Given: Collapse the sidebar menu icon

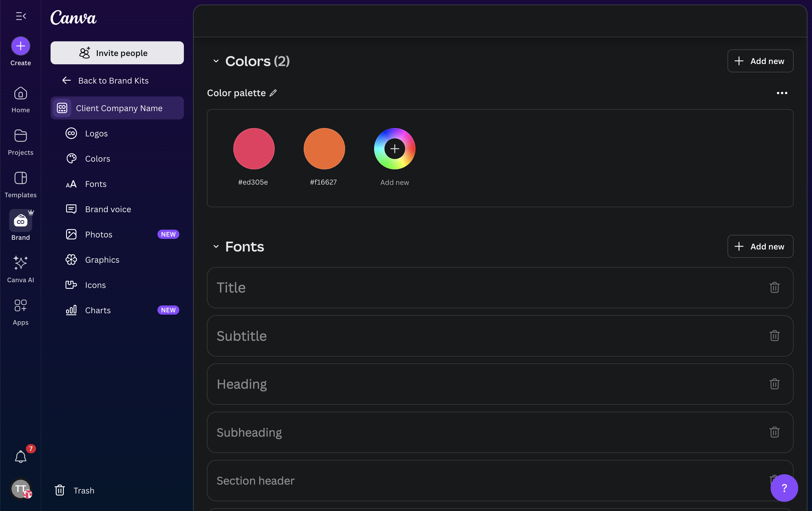Looking at the screenshot, I should (21, 16).
